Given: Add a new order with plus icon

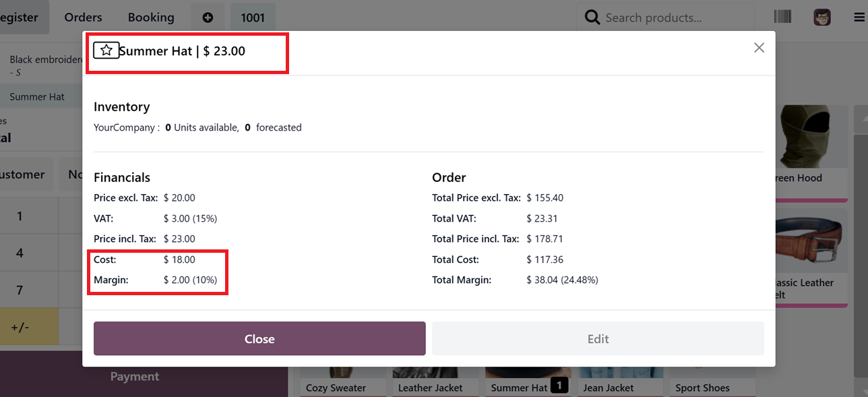Looking at the screenshot, I should pos(208,18).
